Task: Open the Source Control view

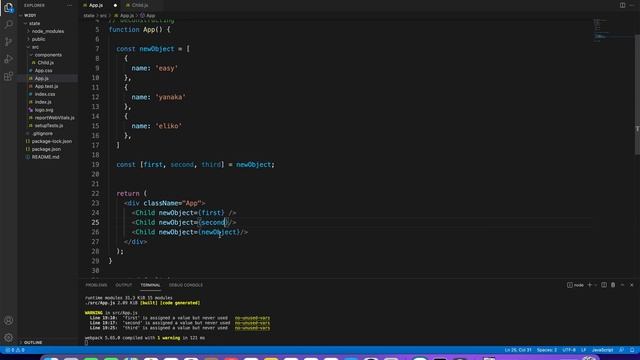Action: point(8,42)
